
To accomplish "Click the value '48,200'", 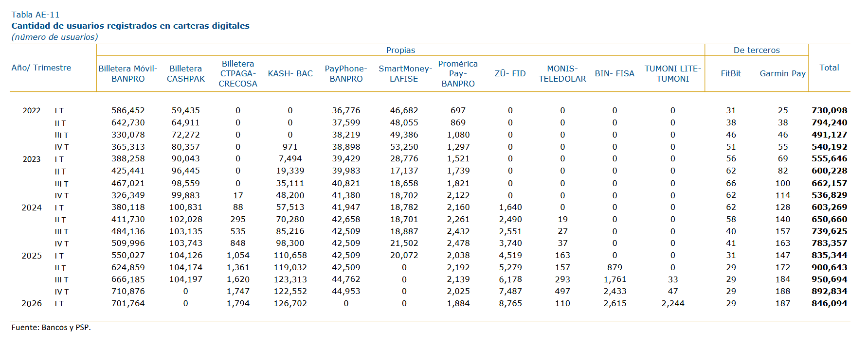I will coord(290,195).
